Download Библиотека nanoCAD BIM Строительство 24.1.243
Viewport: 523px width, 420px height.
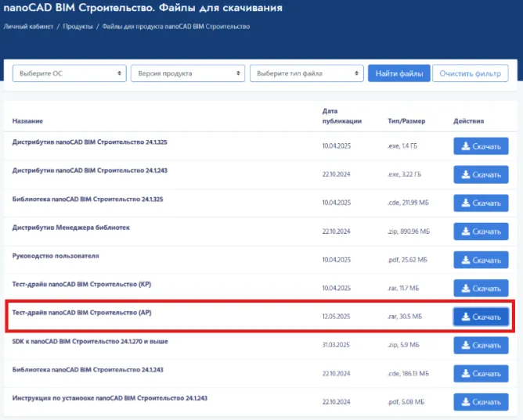tap(481, 374)
